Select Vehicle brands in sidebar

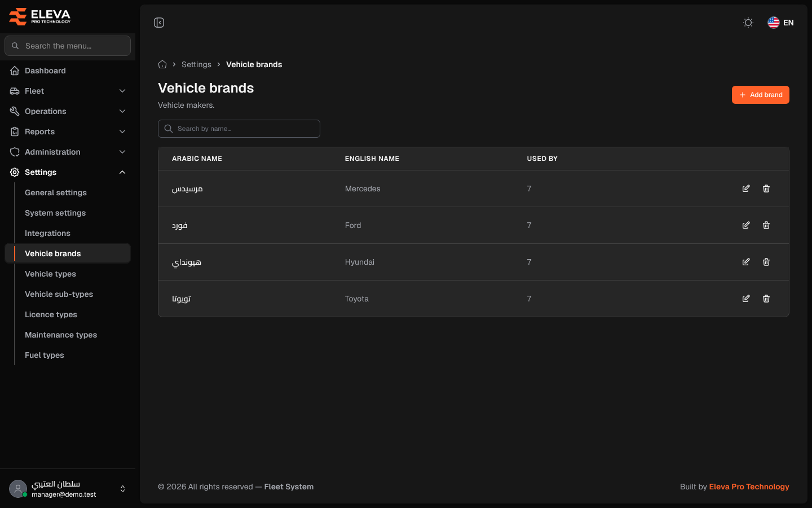pos(68,253)
